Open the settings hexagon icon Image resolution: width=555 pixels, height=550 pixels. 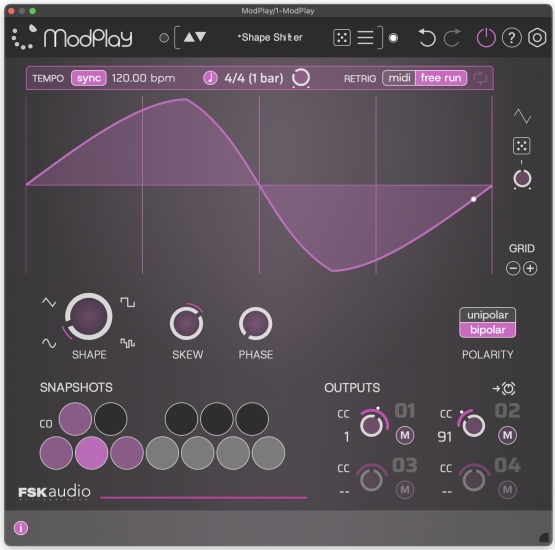coord(537,38)
